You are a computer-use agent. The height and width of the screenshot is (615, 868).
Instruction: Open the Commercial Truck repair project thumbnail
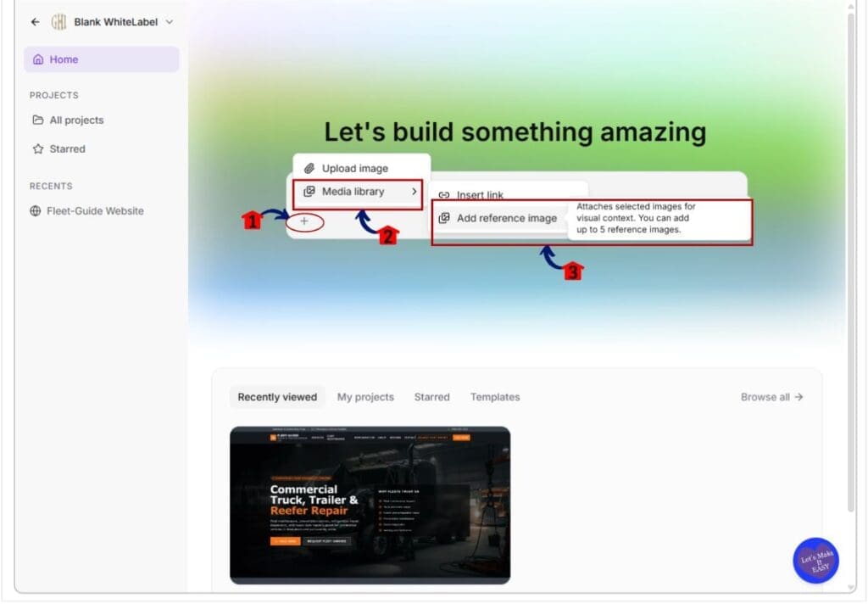click(370, 506)
